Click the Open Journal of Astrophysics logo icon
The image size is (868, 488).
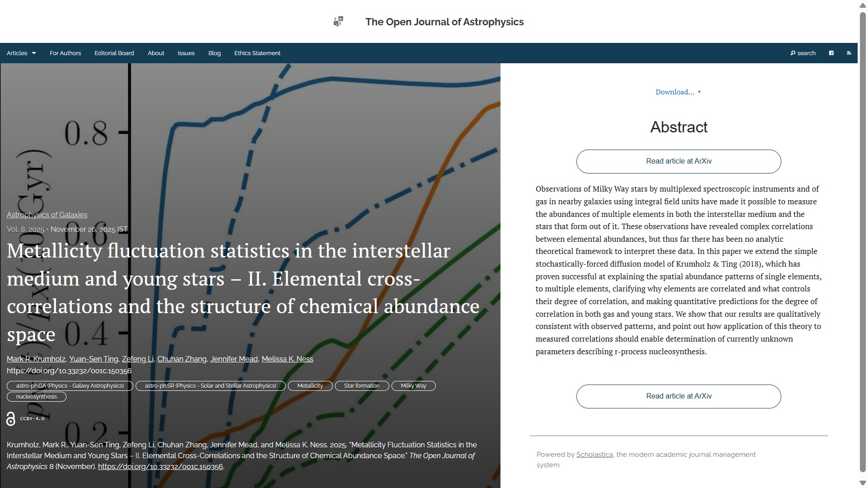click(x=338, y=22)
